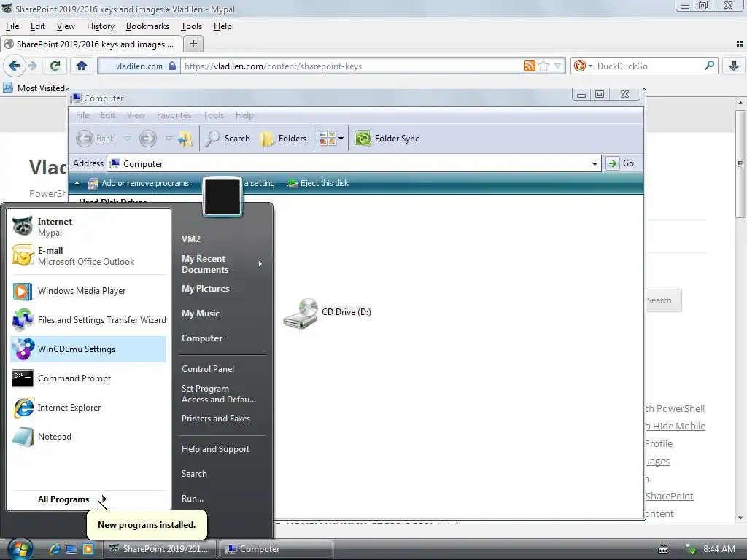The height and width of the screenshot is (560, 747).
Task: Launch Internet Explorer from quick launch
Action: 55,549
